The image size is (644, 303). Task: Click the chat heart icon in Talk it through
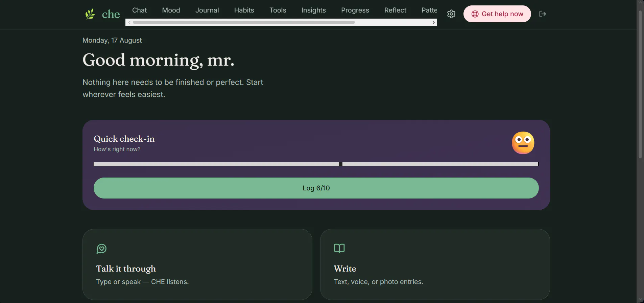tap(101, 249)
